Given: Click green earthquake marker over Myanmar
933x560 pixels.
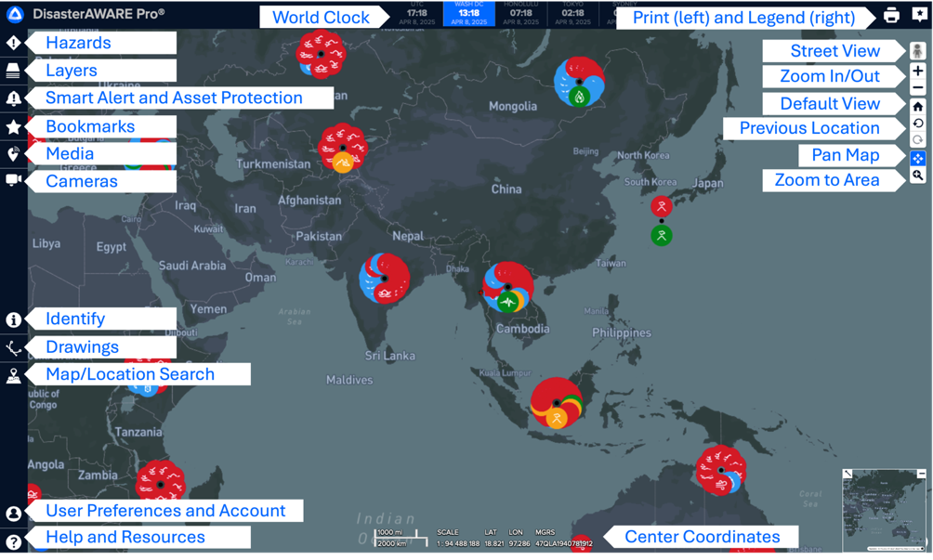Looking at the screenshot, I should coord(507,302).
